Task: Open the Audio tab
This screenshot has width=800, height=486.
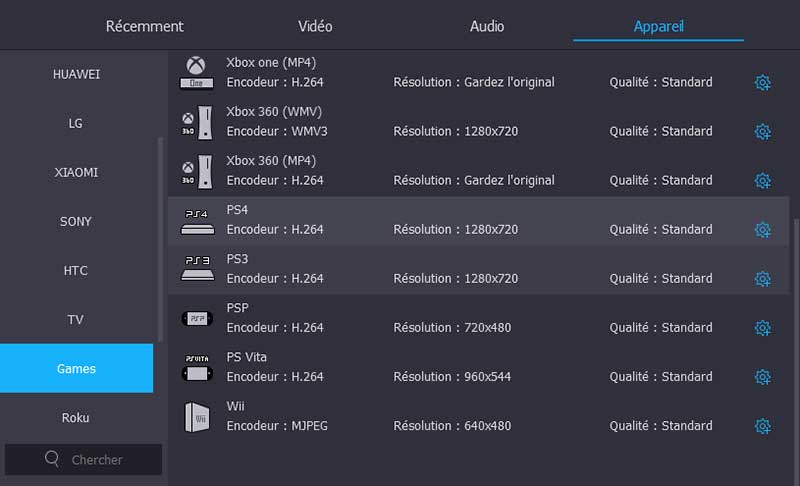Action: click(x=487, y=26)
